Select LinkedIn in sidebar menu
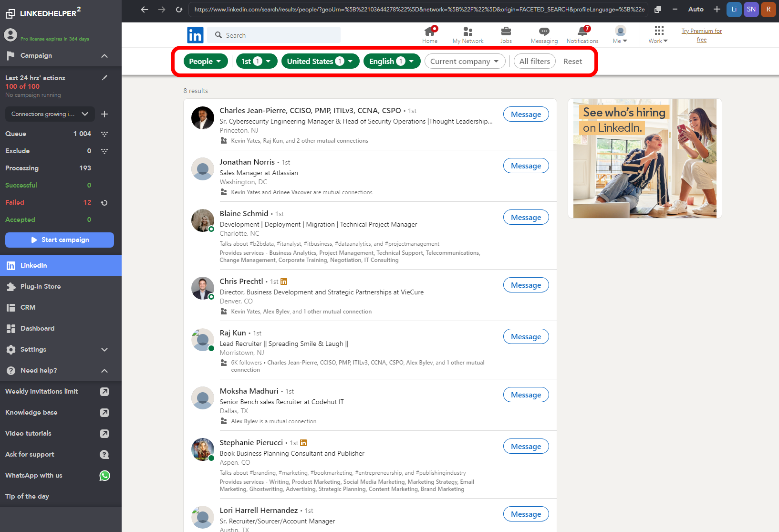The height and width of the screenshot is (532, 779). click(x=61, y=266)
